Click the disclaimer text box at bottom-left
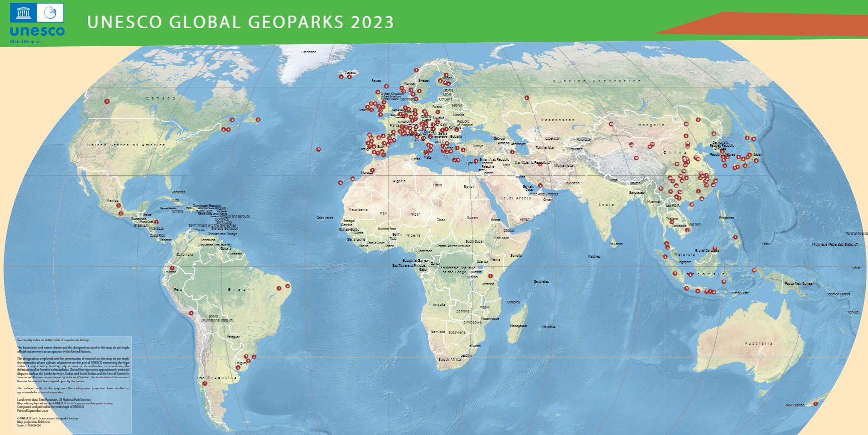Screen dimensions: 868x435 [x=74, y=385]
